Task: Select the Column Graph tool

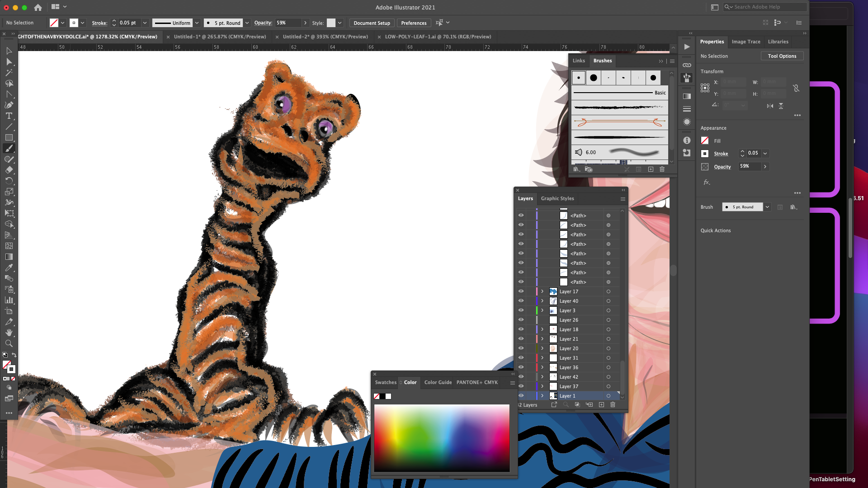Action: [x=9, y=300]
